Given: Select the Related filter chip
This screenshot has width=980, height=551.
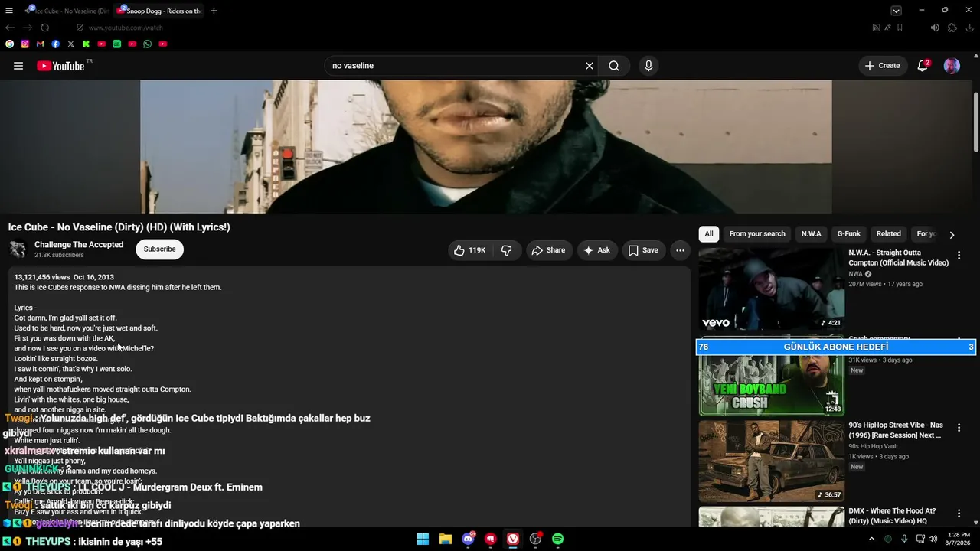Looking at the screenshot, I should [888, 234].
